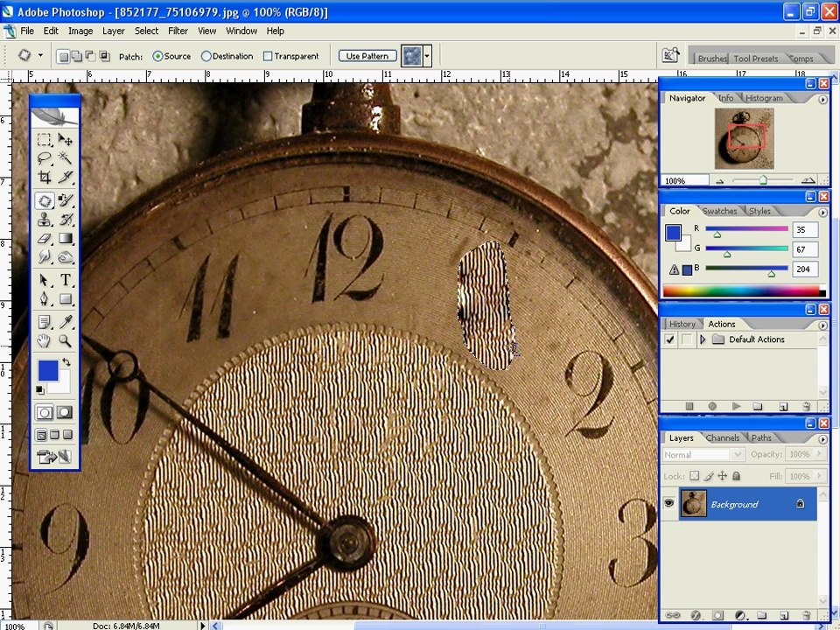Select the Rectangle shape tool

click(x=66, y=299)
